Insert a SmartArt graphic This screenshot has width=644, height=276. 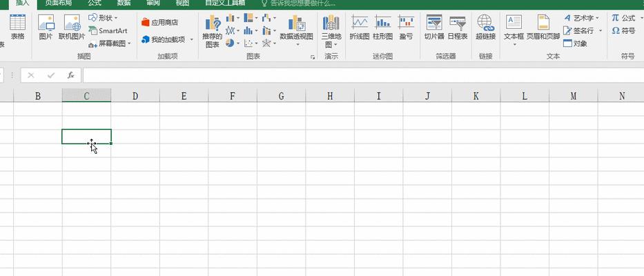(x=108, y=31)
